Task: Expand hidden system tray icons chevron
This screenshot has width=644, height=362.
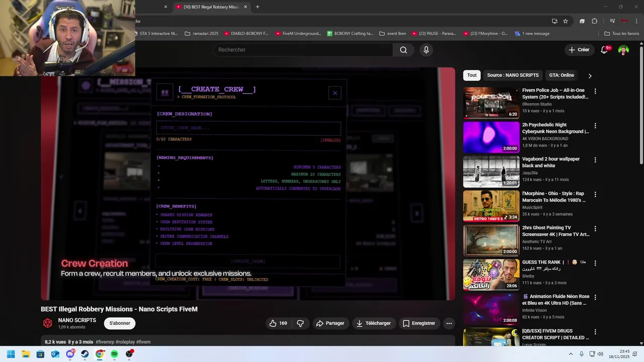Action: click(571, 354)
